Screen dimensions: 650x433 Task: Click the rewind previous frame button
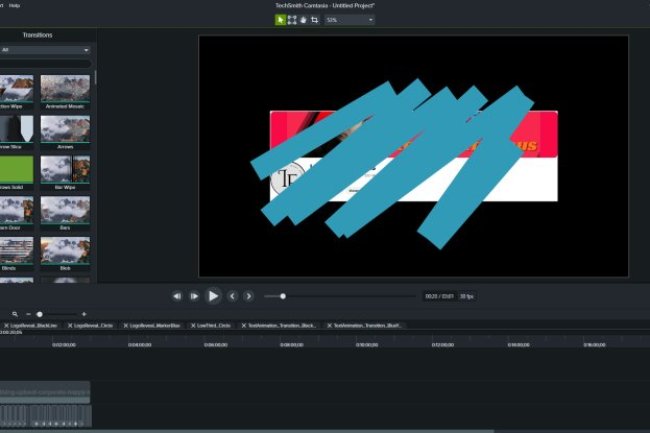178,296
